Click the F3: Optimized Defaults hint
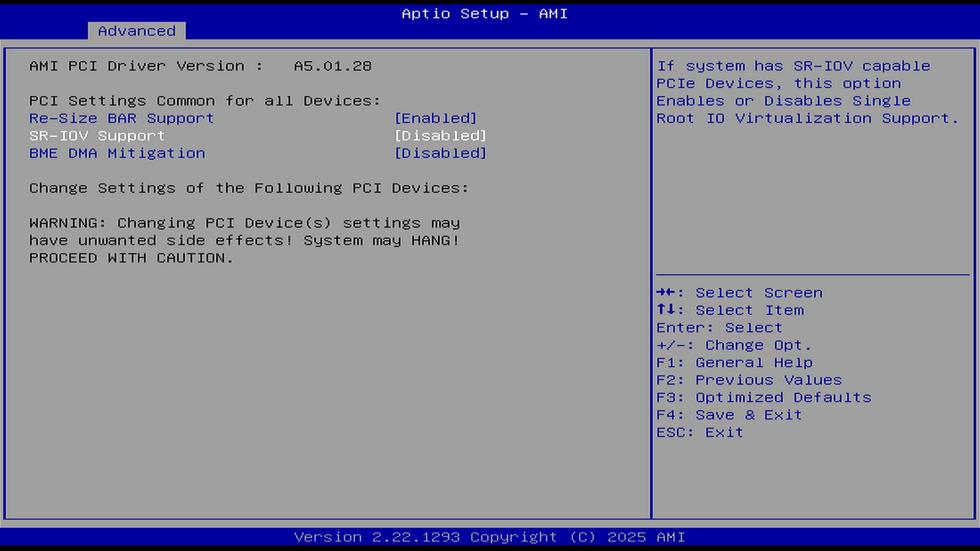The height and width of the screenshot is (551, 980). (764, 397)
